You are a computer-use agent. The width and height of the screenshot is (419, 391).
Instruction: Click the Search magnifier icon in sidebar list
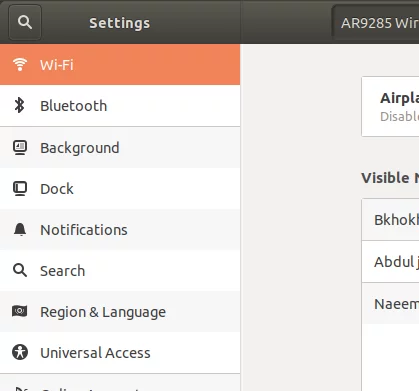pos(20,270)
